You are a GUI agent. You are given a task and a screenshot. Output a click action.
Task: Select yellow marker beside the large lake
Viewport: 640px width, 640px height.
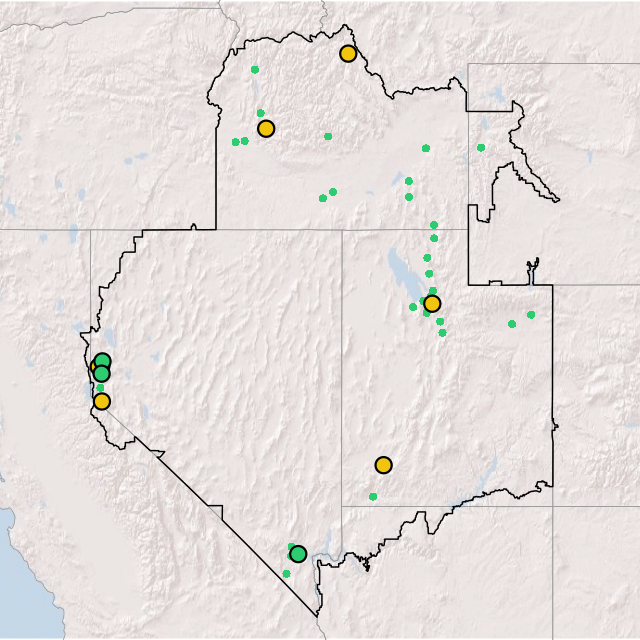pyautogui.click(x=432, y=304)
